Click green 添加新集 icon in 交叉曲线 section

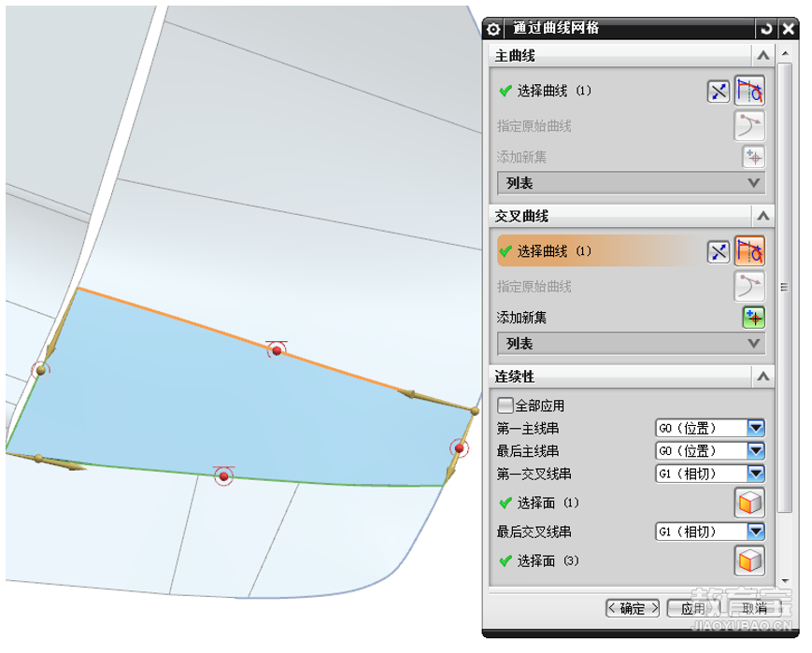(753, 318)
